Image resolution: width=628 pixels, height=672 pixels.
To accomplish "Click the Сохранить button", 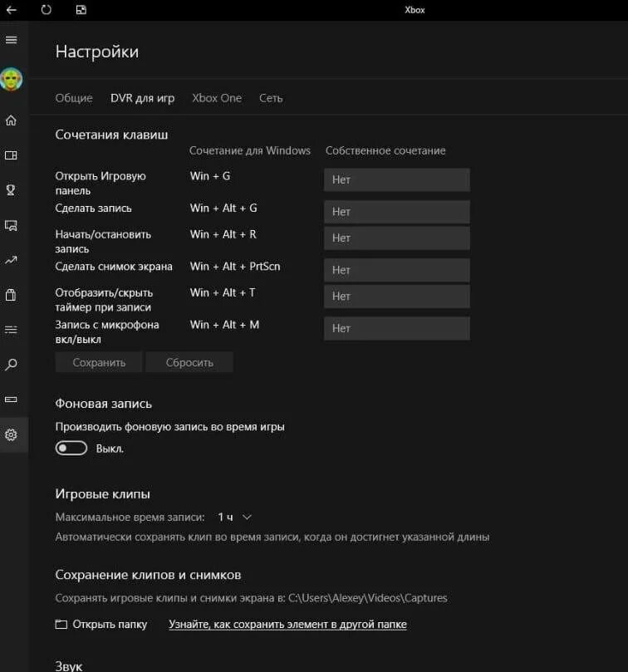I will 99,362.
